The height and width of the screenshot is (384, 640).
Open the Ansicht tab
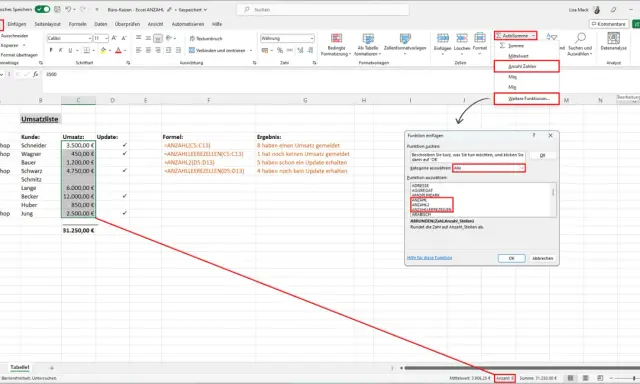tap(156, 24)
